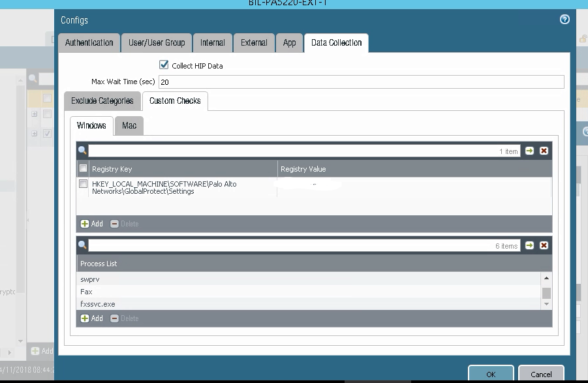Click the registry key search field

click(304, 151)
